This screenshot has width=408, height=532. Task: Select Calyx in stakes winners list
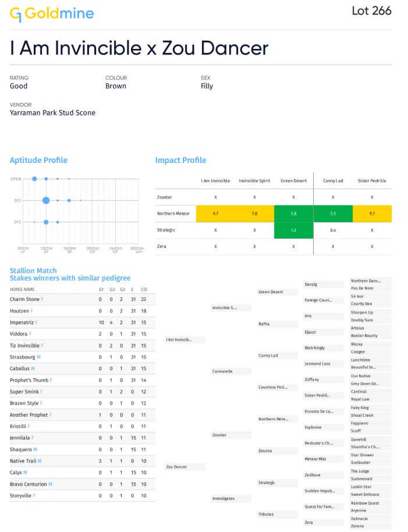(16, 472)
